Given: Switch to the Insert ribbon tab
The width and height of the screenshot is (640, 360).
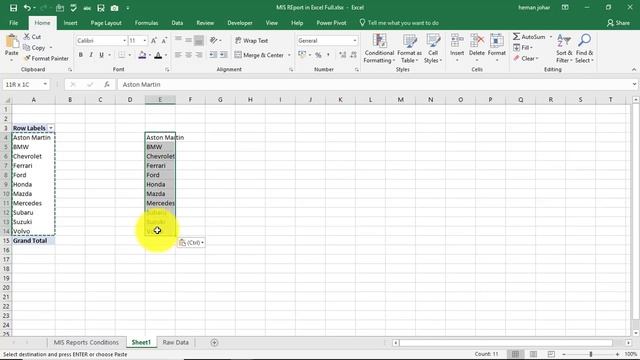Looking at the screenshot, I should point(70,23).
